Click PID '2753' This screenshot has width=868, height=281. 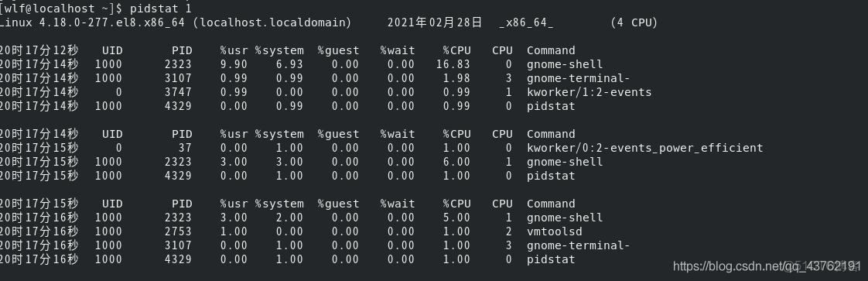coord(178,231)
